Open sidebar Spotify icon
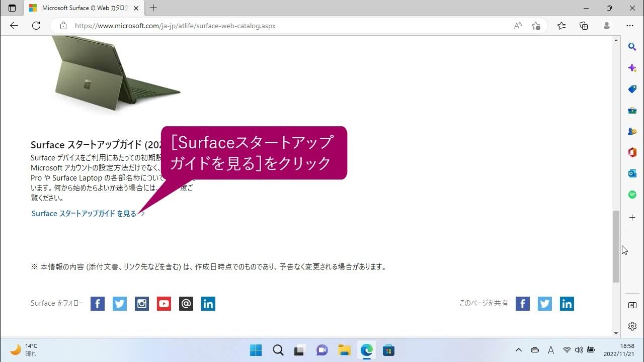The height and width of the screenshot is (362, 644). coord(632,195)
